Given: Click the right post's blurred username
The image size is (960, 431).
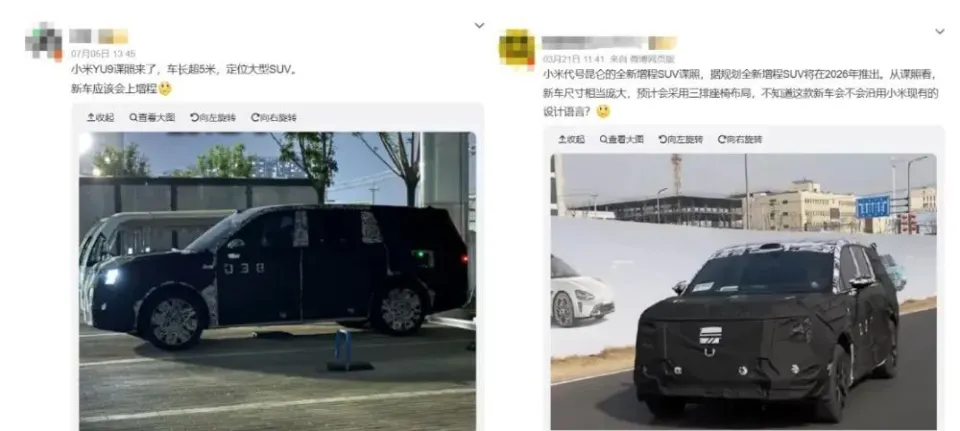Looking at the screenshot, I should [609, 43].
